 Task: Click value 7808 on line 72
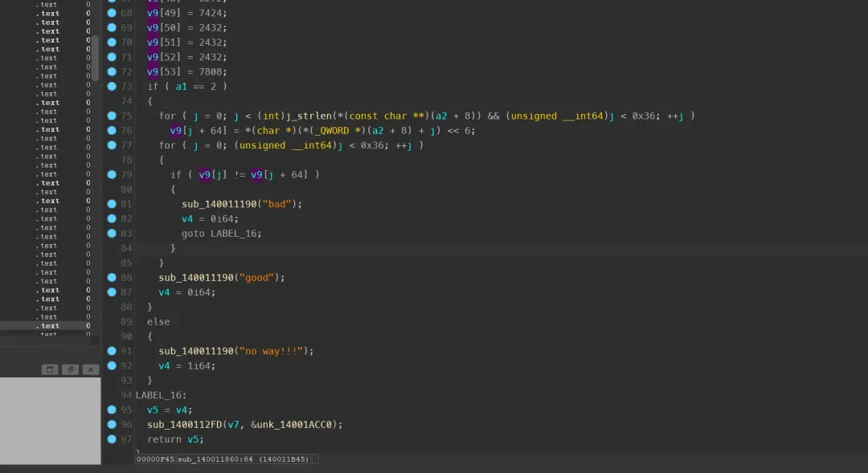(x=211, y=72)
